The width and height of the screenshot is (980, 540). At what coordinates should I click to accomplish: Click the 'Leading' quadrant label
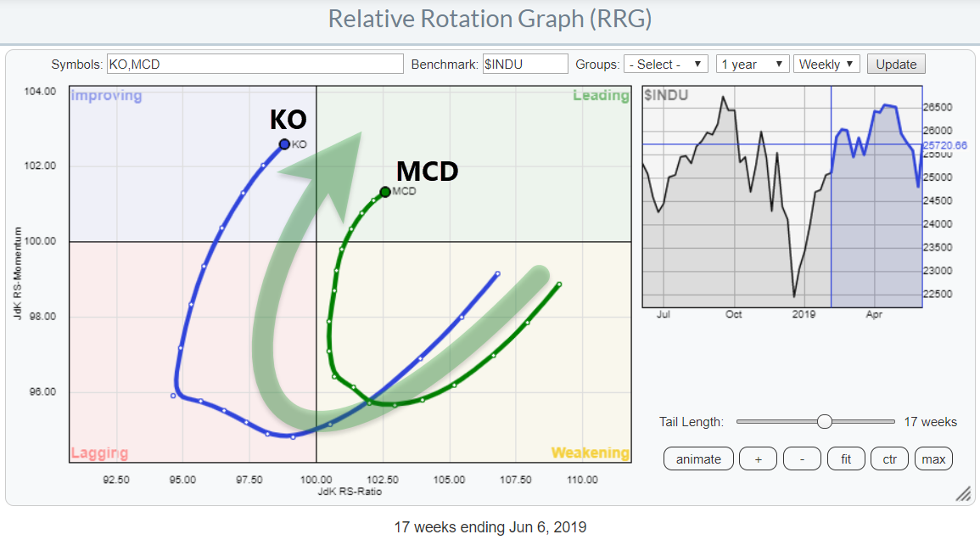(x=601, y=95)
